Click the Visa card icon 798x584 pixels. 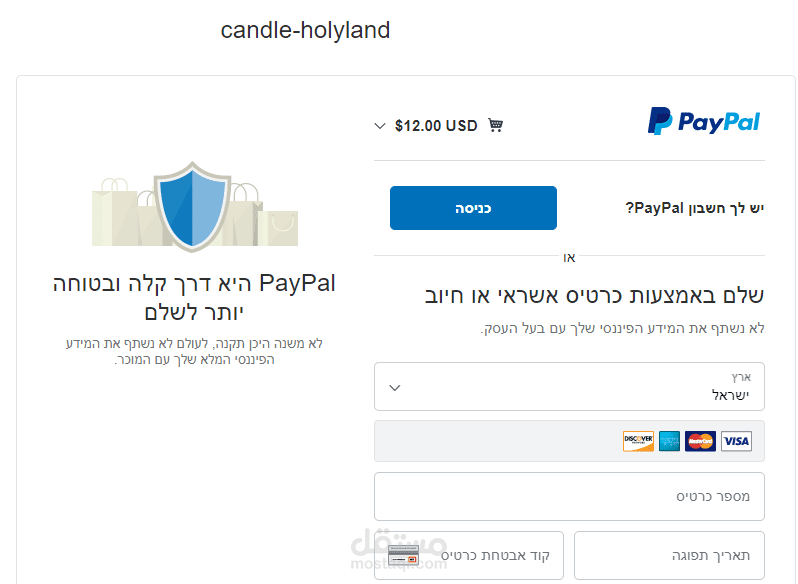tap(736, 441)
